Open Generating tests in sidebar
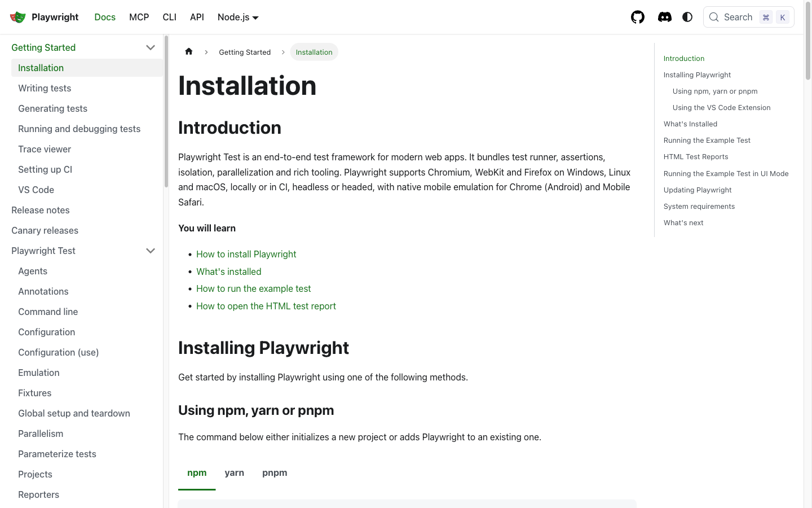Screen dimensions: 812x508 tap(52, 108)
